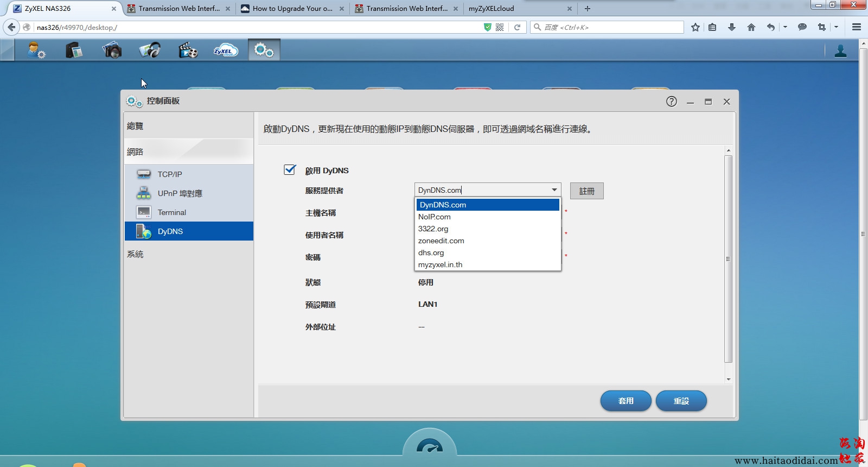Open the Terminal settings page
Image resolution: width=868 pixels, height=467 pixels.
click(x=189, y=212)
